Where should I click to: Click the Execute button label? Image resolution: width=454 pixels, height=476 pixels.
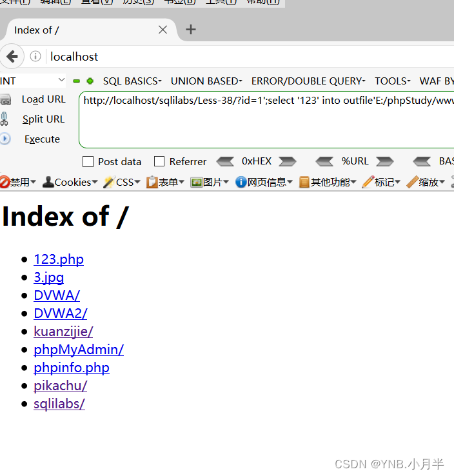pos(42,139)
